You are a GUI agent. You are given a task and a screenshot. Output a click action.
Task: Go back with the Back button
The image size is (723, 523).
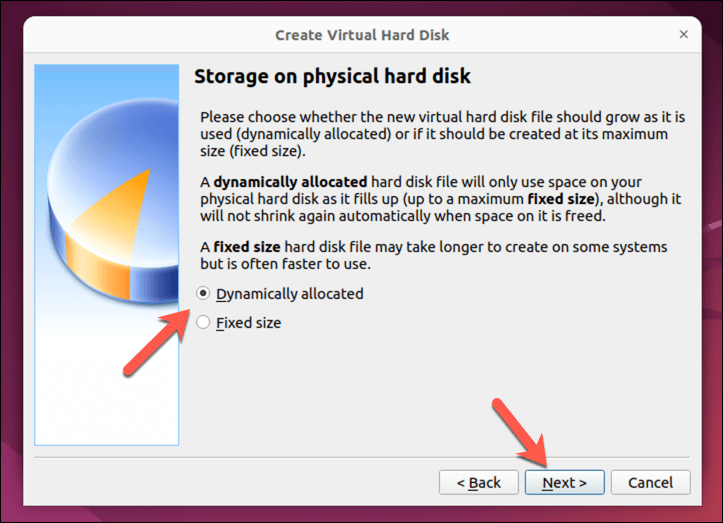[478, 483]
